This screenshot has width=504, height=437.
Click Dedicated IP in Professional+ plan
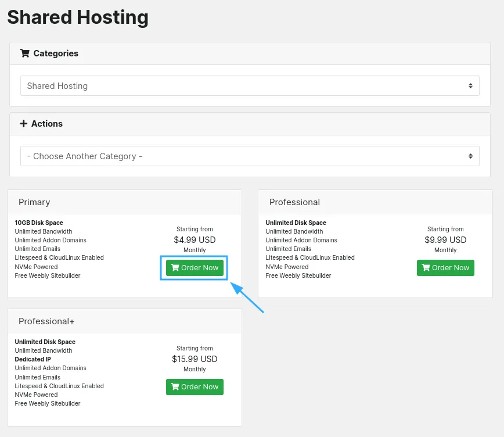pyautogui.click(x=33, y=359)
